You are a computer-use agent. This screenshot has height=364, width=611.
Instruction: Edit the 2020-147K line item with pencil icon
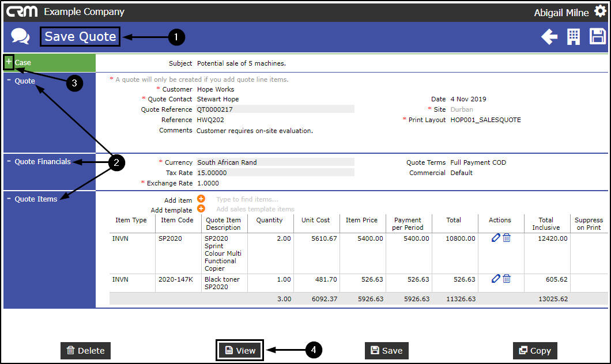pos(496,278)
